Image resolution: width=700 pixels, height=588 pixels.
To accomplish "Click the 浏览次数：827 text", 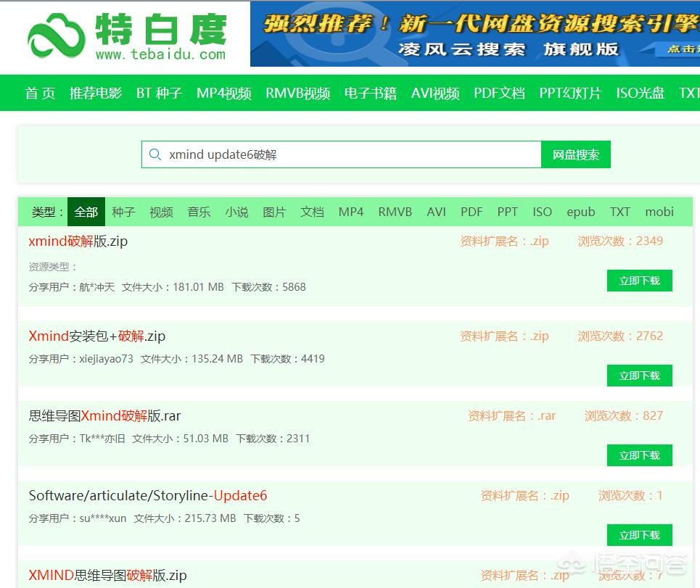I will click(x=624, y=415).
